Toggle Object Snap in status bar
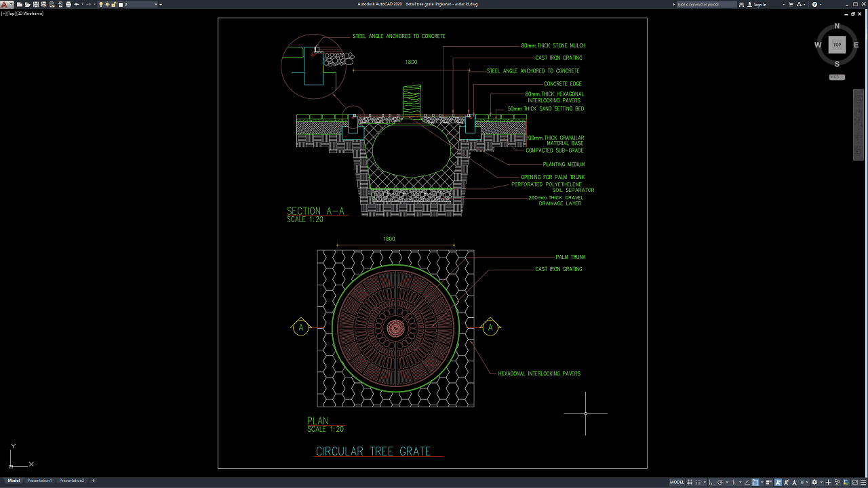868x488 pixels. tap(755, 482)
